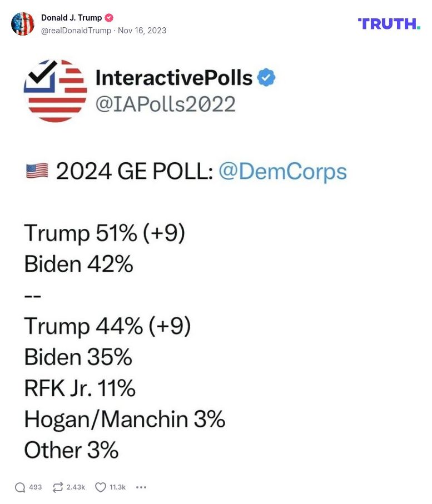Click the @IAPolls2022 handle

[166, 104]
